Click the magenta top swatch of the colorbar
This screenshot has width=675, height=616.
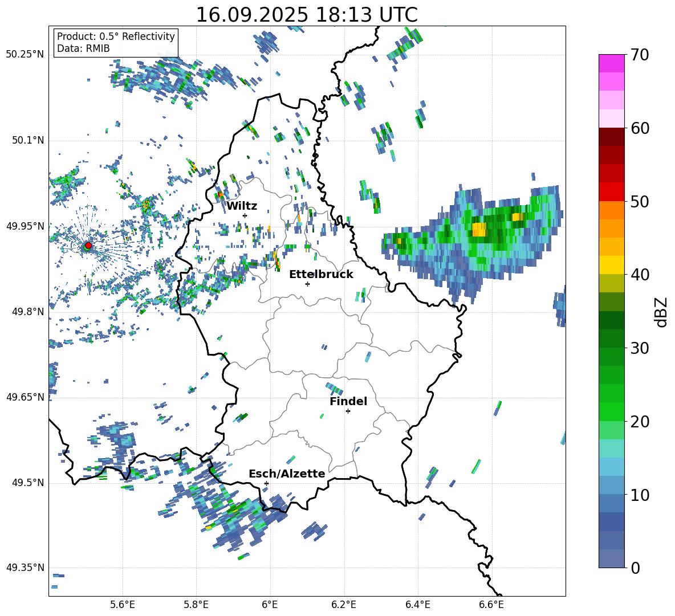click(611, 63)
